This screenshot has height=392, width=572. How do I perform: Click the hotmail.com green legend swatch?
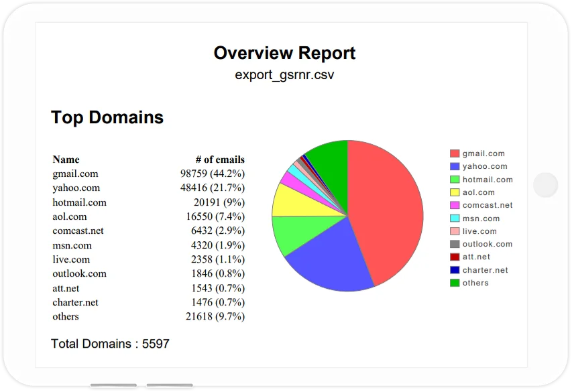pyautogui.click(x=455, y=180)
